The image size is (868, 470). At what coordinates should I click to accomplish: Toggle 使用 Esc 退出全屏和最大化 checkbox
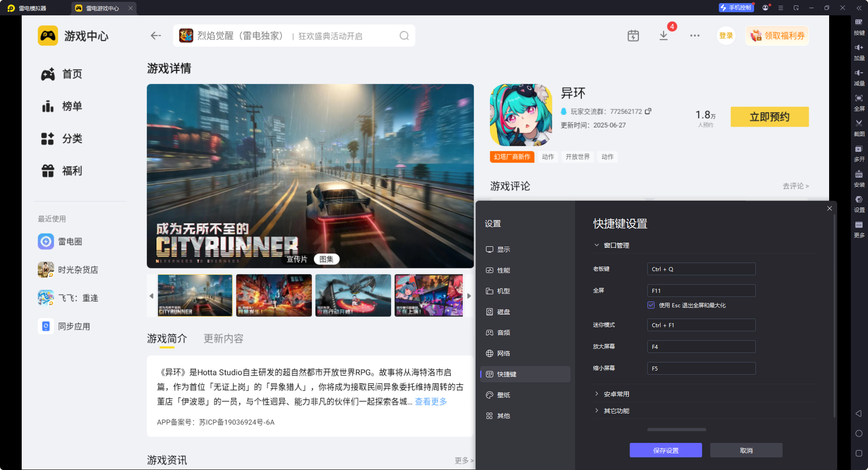pyautogui.click(x=651, y=305)
